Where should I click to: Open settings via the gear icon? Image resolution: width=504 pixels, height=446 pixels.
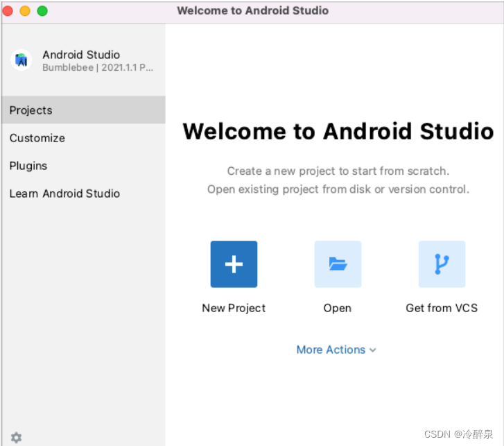(x=16, y=437)
